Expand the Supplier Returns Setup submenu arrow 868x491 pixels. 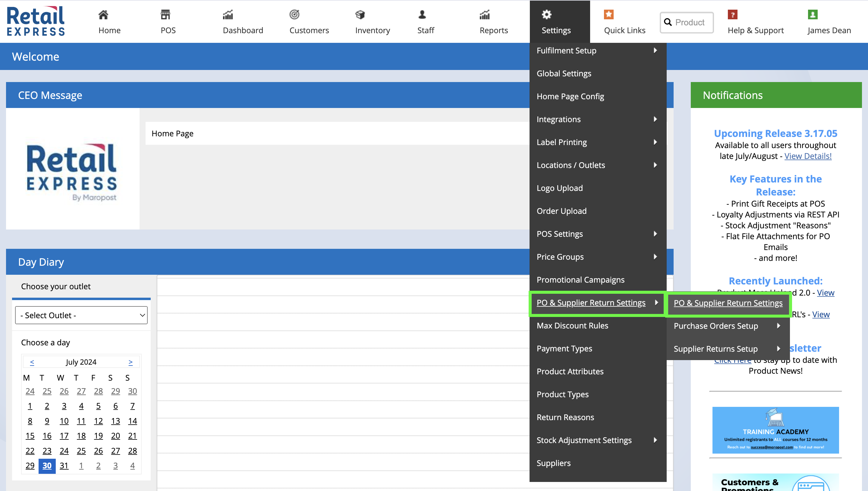click(778, 348)
